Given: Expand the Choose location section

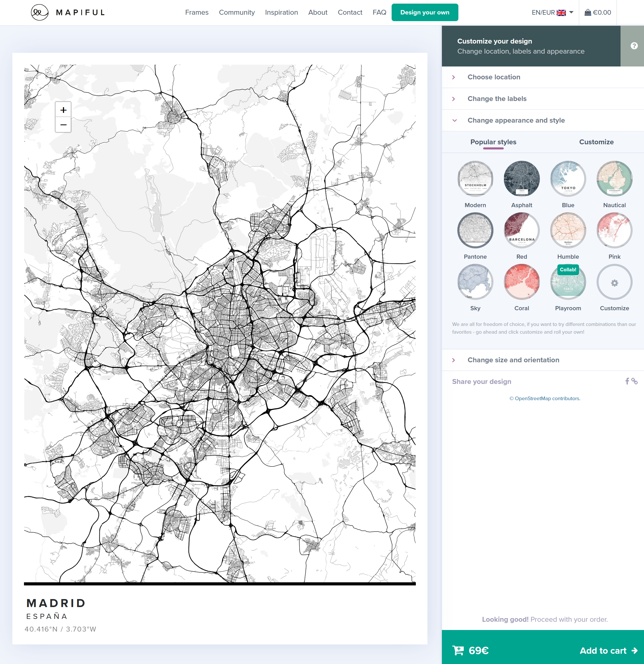Looking at the screenshot, I should tap(493, 77).
